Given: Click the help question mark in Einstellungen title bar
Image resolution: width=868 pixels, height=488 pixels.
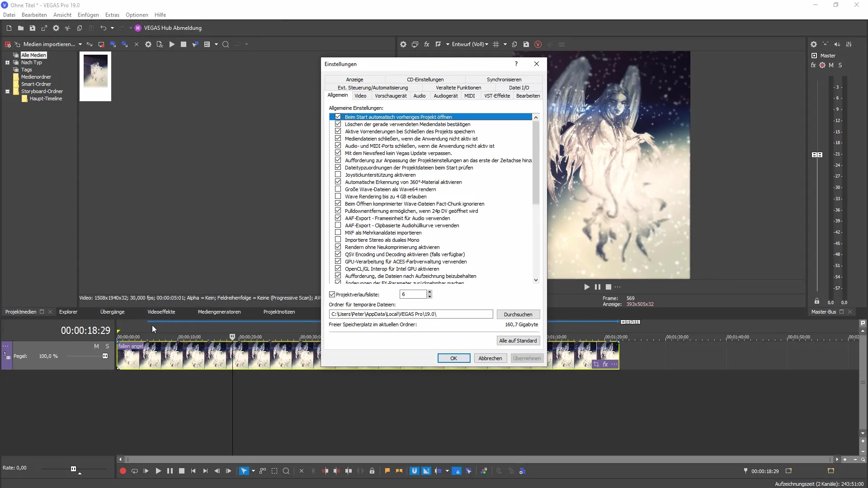Looking at the screenshot, I should 516,64.
